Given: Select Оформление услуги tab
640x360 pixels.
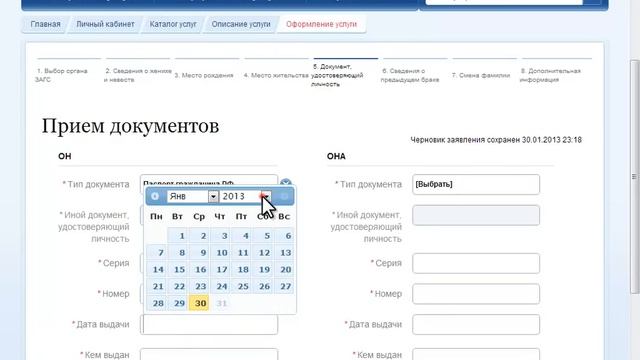Looking at the screenshot, I should click(321, 24).
